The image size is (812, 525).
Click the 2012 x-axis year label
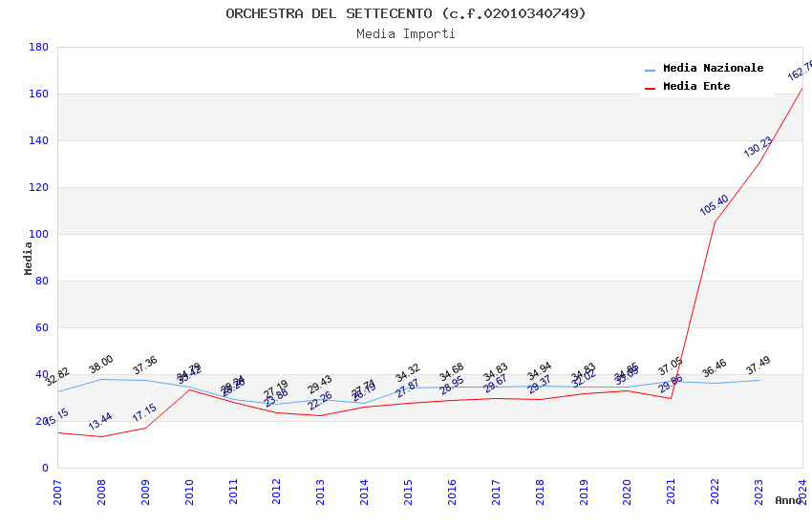[276, 492]
